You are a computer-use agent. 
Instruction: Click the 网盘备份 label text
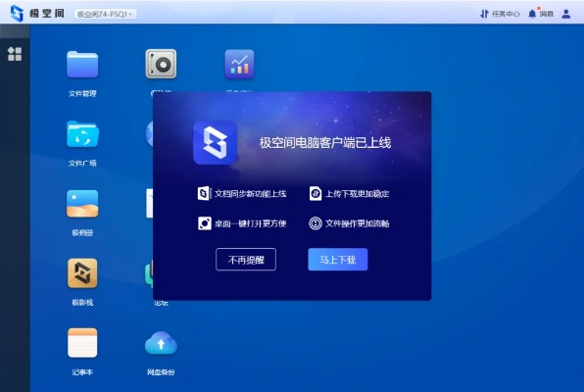click(x=161, y=371)
